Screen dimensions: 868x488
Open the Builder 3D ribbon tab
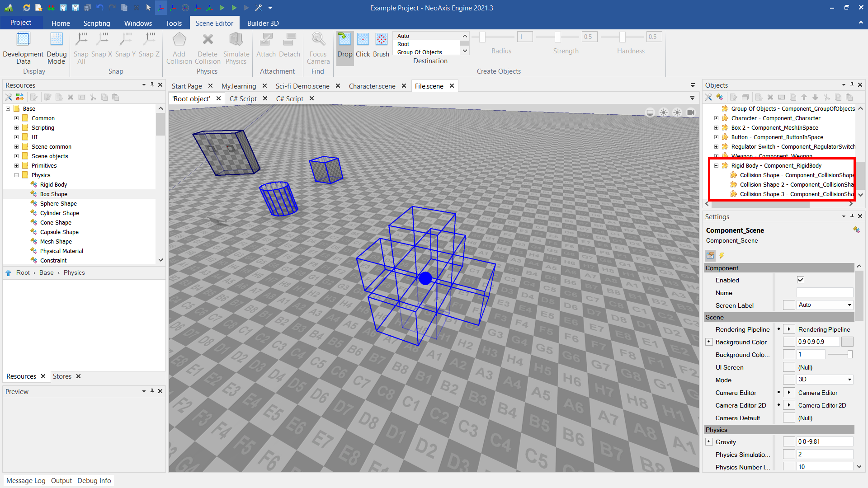(x=263, y=23)
